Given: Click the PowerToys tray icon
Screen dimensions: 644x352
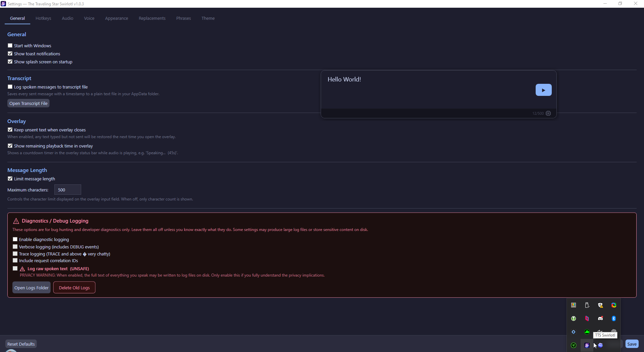Looking at the screenshot, I should click(574, 305).
